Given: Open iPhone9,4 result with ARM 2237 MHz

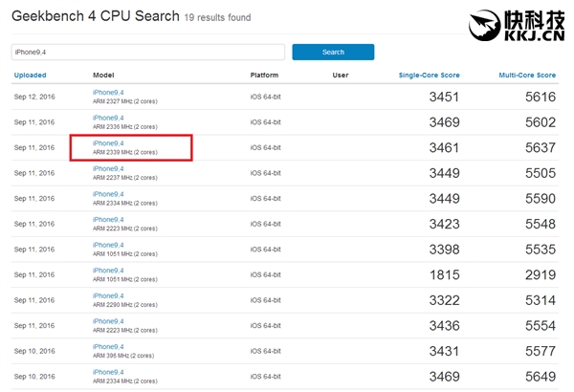Looking at the screenshot, I should tap(108, 168).
